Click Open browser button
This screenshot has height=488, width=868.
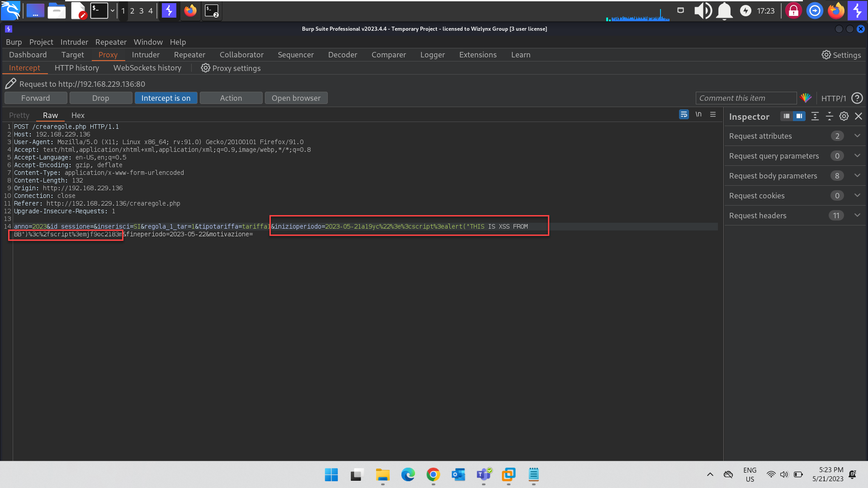click(x=296, y=98)
